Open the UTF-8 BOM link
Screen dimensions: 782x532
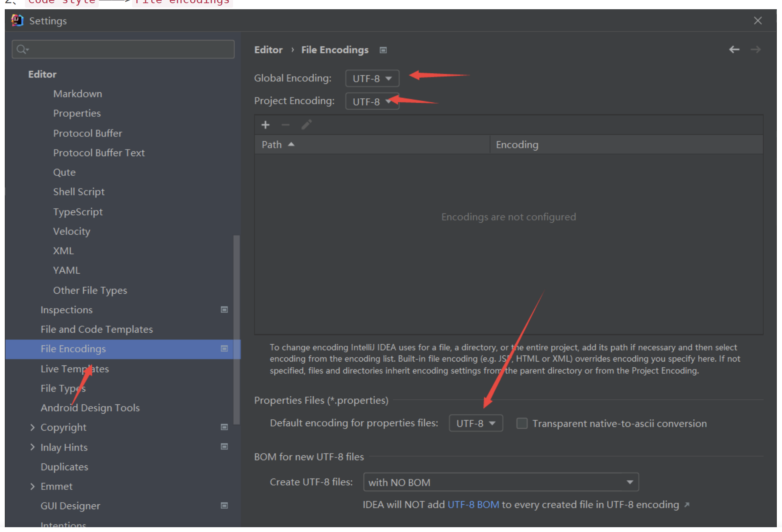tap(473, 505)
